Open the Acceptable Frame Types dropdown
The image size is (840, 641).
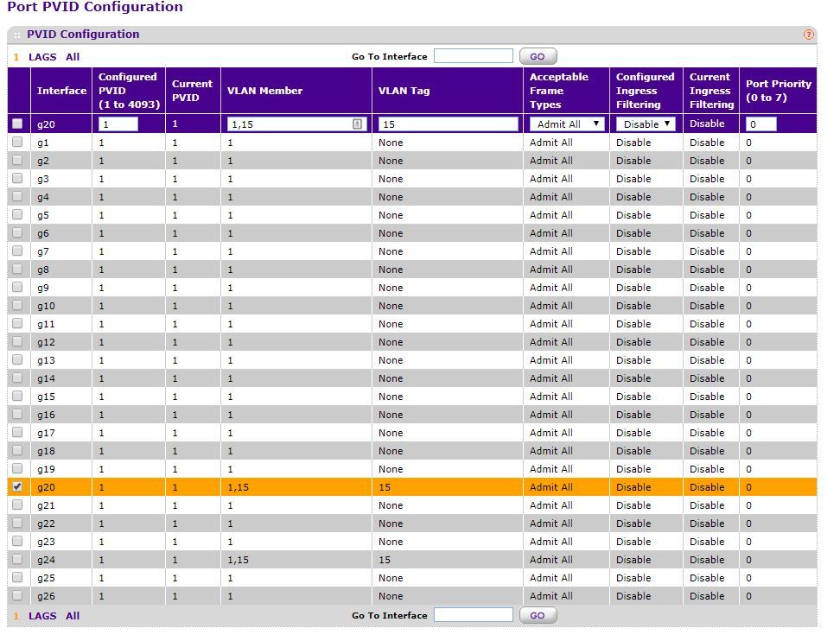point(567,124)
